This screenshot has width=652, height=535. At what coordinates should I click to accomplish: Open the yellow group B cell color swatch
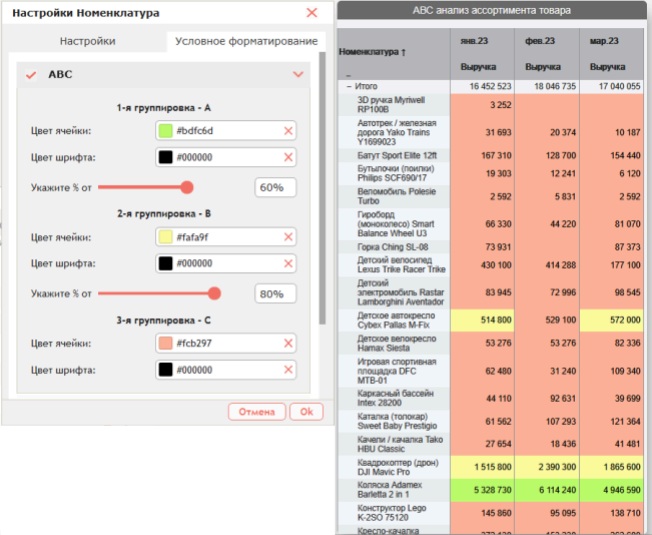(x=165, y=237)
